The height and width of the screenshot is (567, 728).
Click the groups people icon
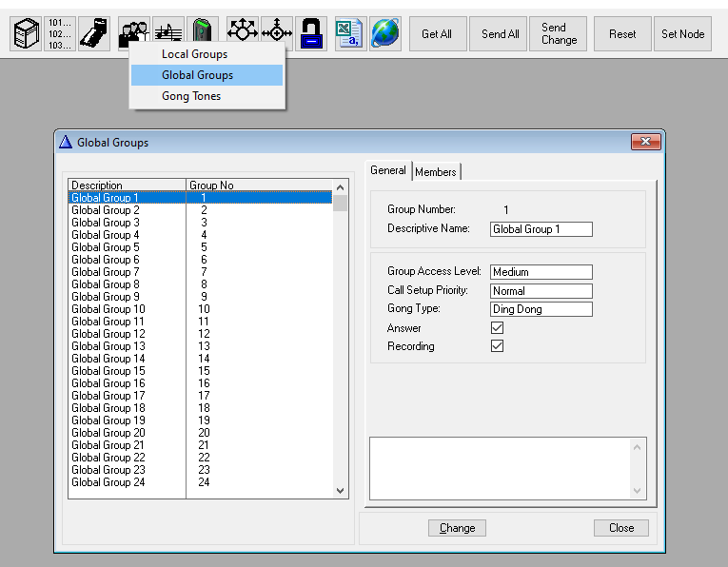[134, 33]
